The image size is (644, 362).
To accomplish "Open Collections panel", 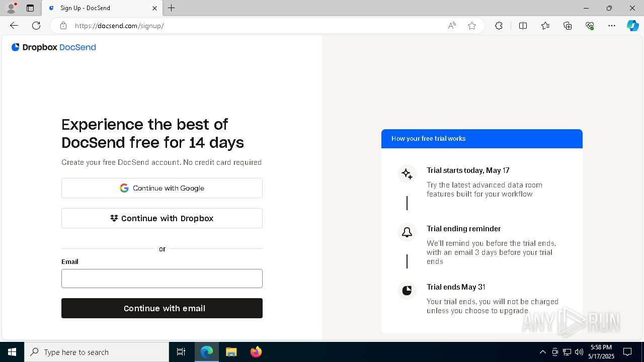I will coord(568,26).
